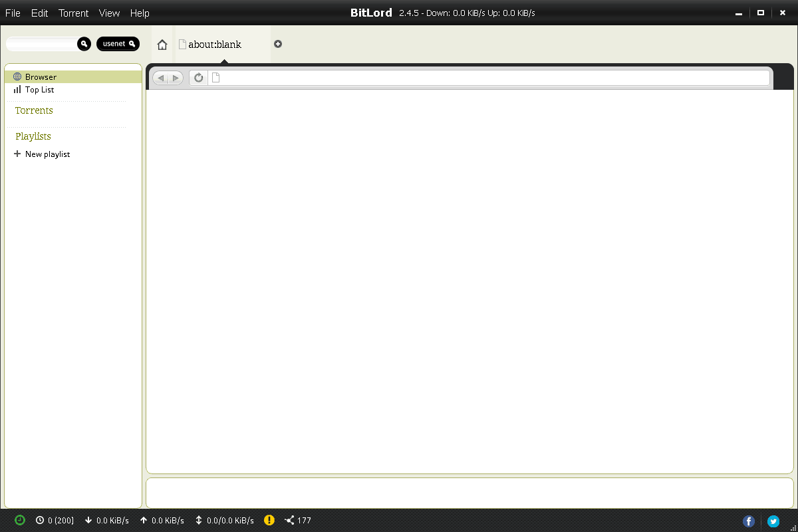The width and height of the screenshot is (798, 532).
Task: Click the yellow warning status icon
Action: [269, 520]
